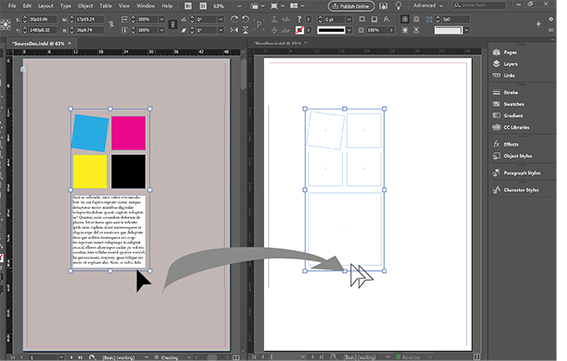Click the black stroke style preview
This screenshot has height=361, width=567.
click(x=331, y=30)
